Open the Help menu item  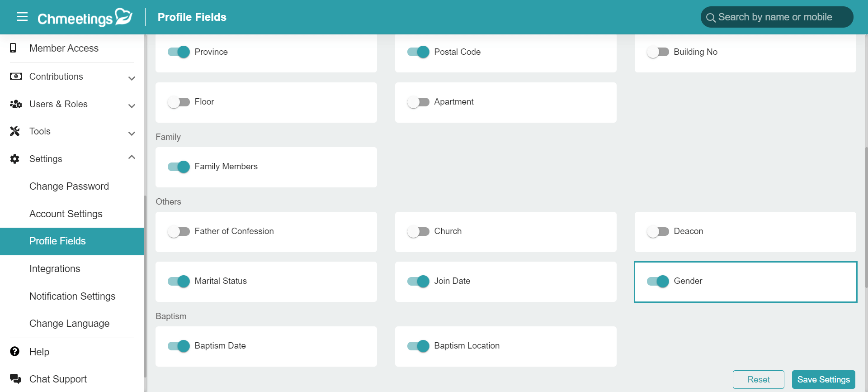pos(72,352)
